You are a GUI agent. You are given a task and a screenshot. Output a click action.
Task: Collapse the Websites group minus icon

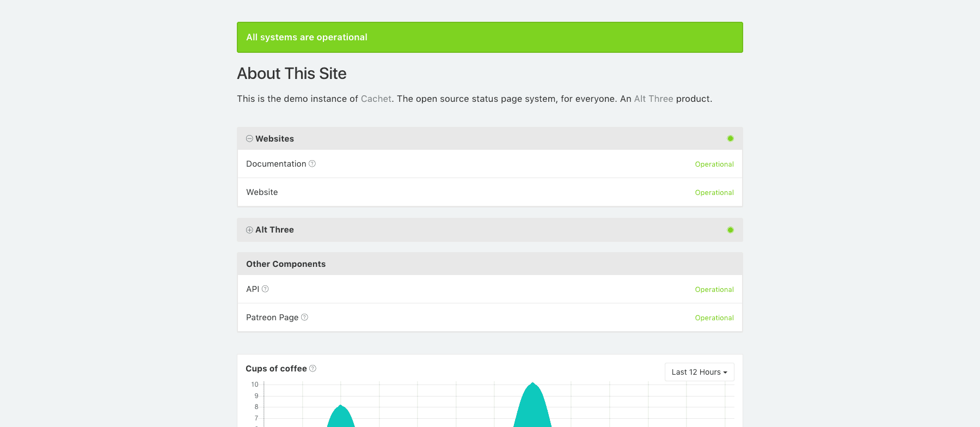249,139
